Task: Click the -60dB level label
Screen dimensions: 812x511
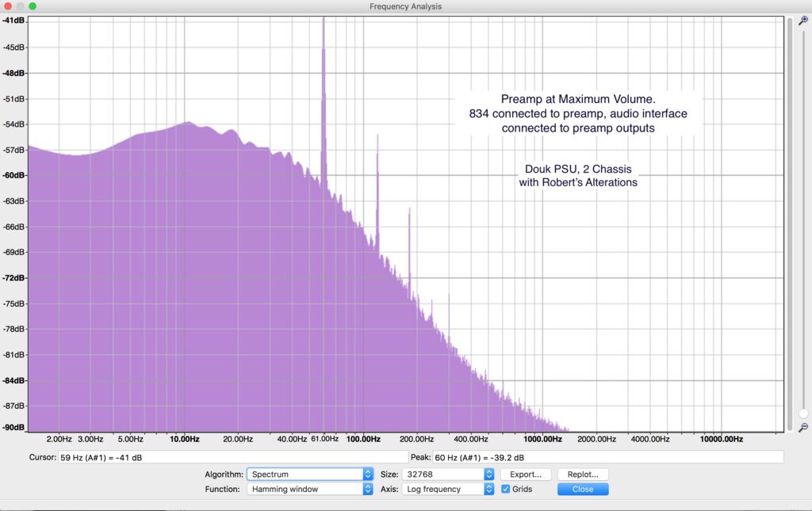Action: pyautogui.click(x=13, y=175)
